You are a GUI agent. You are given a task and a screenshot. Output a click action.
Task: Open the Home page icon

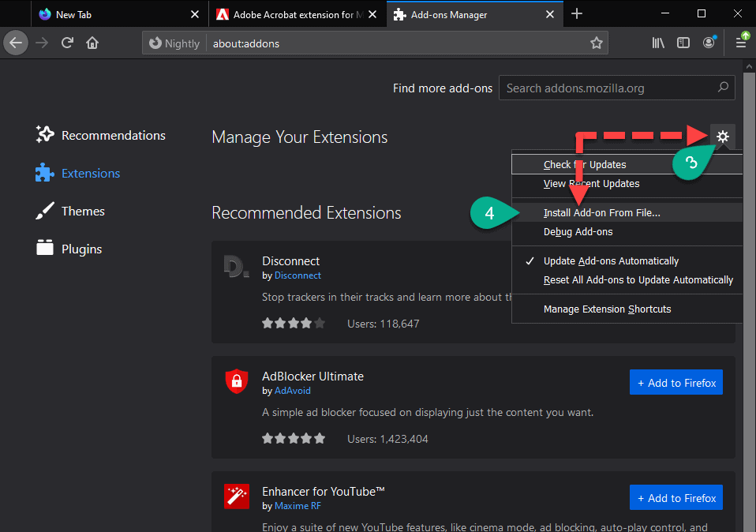92,43
